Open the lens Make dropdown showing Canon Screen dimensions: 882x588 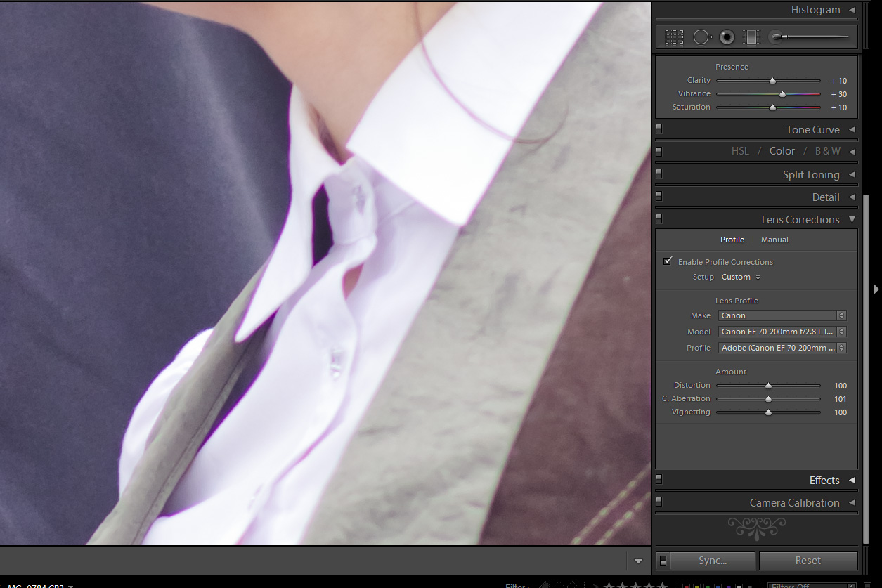tap(782, 315)
